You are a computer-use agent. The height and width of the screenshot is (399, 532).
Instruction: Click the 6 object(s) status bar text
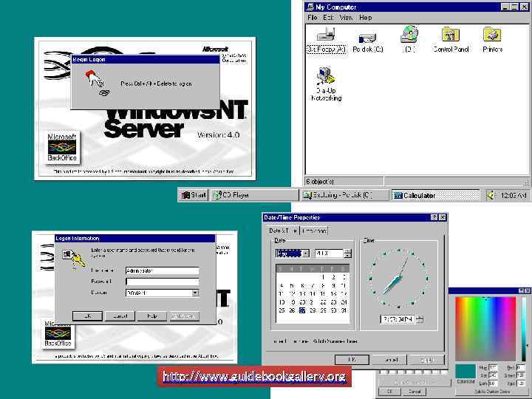point(320,182)
